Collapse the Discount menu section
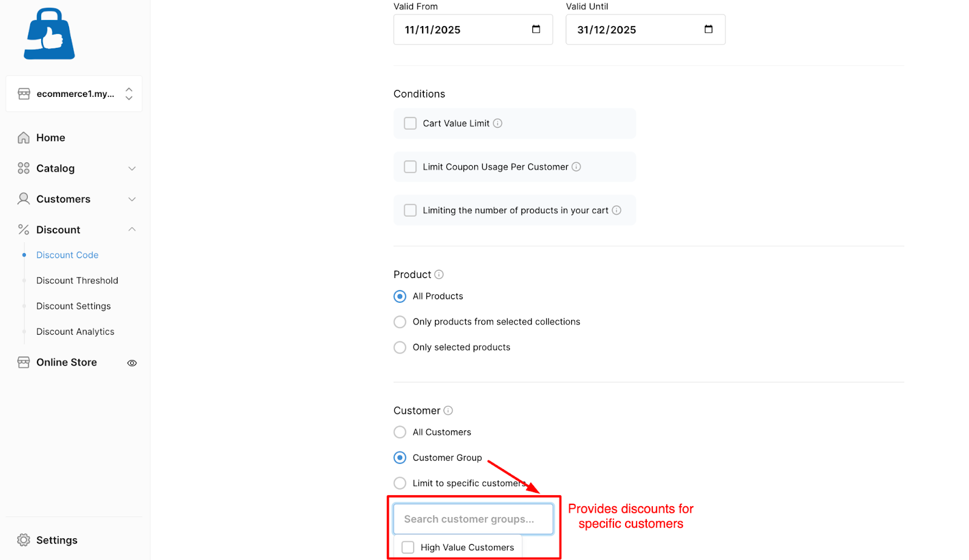Viewport: 969px width, 560px height. coord(132,229)
